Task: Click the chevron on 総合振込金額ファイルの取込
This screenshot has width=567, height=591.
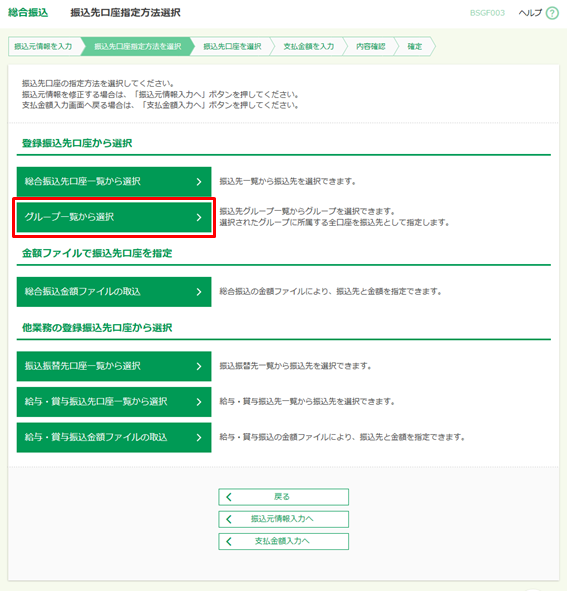Action: coord(199,292)
